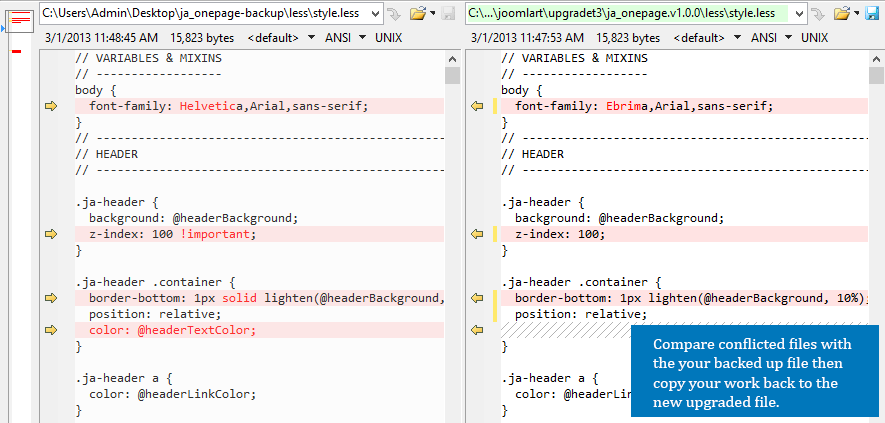Click the difference overview thumbnail
Image resolution: width=885 pixels, height=423 pixels.
[19, 20]
